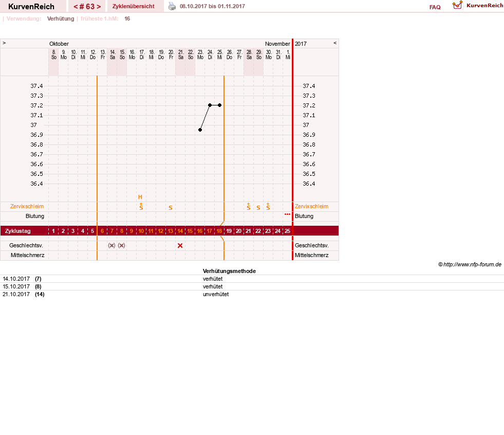Select temperature point 36.95 on day 16
This screenshot has width=504, height=435.
click(200, 130)
